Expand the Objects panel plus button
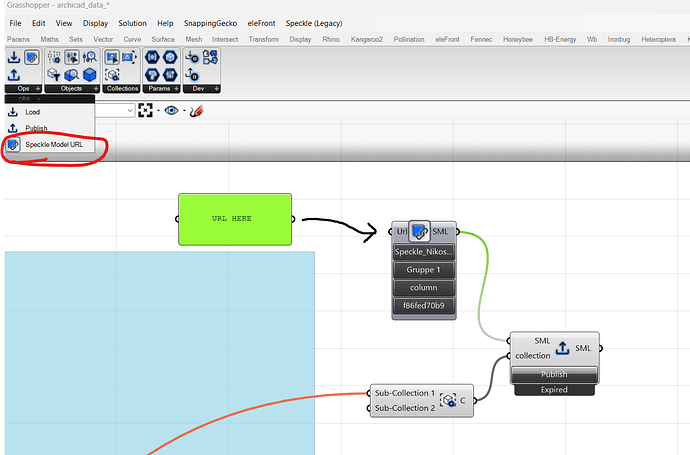This screenshot has height=455, width=690. [x=96, y=89]
